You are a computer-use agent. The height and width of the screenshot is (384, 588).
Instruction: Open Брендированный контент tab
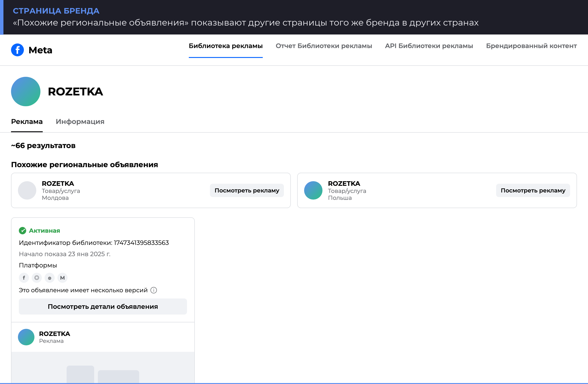tap(531, 46)
